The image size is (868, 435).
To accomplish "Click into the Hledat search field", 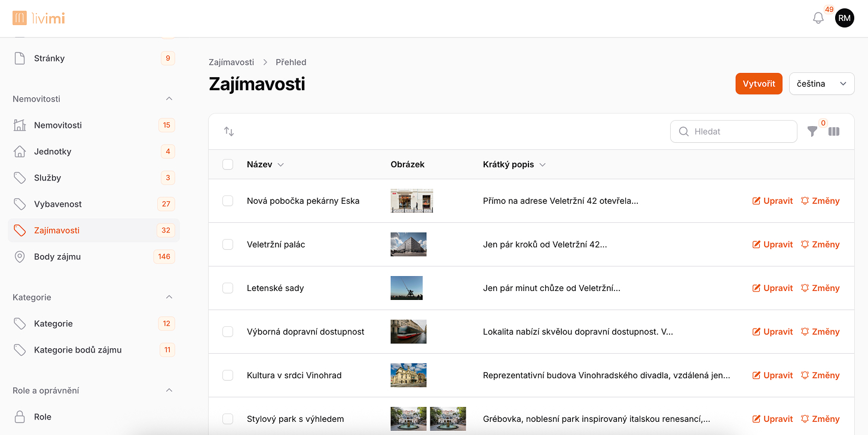I will click(733, 131).
